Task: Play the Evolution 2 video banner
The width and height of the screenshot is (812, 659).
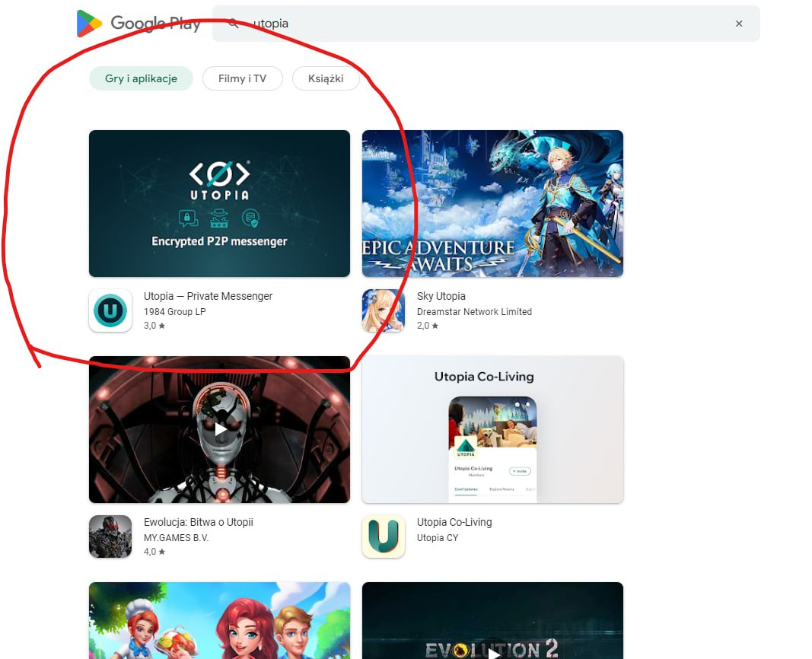Action: tap(492, 621)
